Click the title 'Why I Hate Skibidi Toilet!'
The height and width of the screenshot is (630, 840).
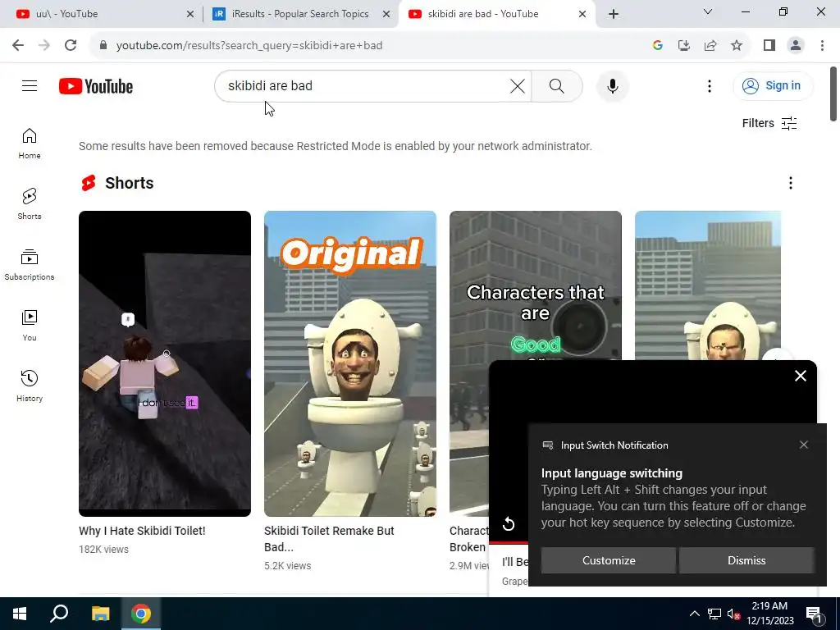(x=142, y=531)
